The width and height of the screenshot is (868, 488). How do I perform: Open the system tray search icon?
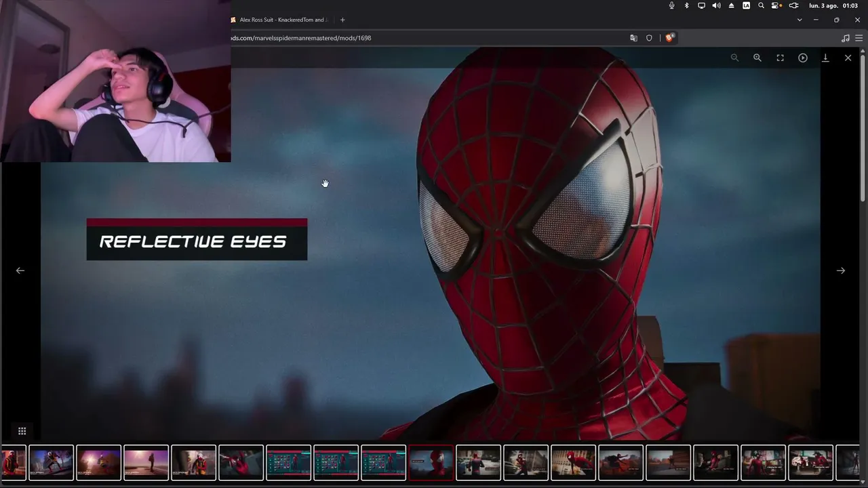(x=761, y=5)
